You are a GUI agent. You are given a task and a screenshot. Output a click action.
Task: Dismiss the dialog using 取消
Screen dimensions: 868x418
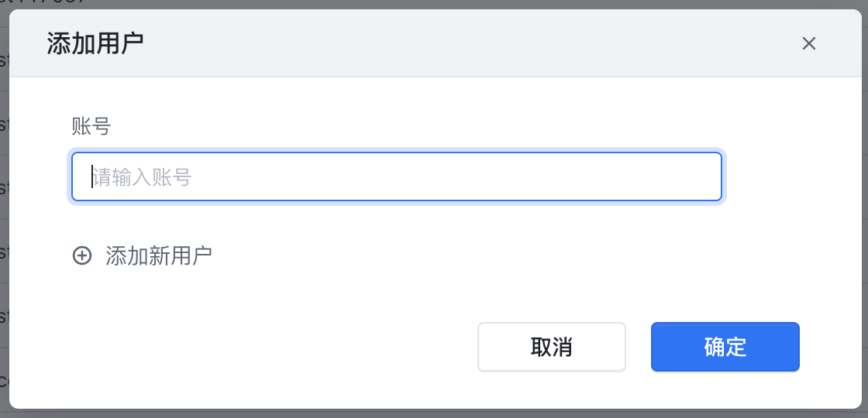coord(551,347)
